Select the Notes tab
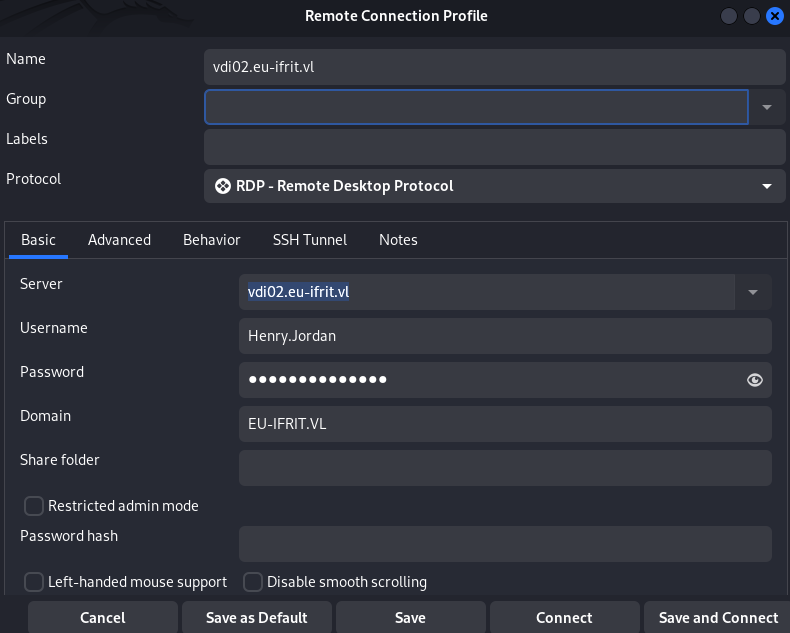The height and width of the screenshot is (633, 790). coord(398,240)
